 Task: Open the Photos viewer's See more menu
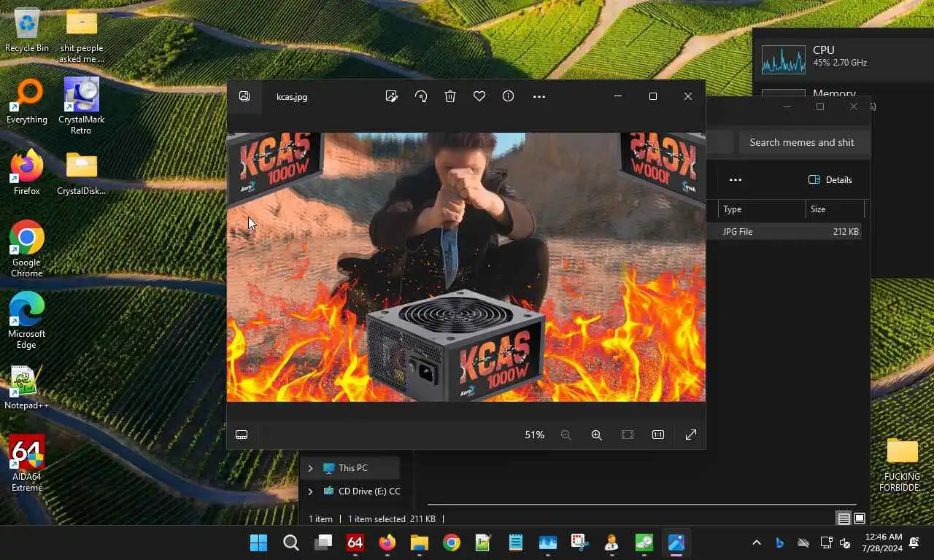coord(539,96)
